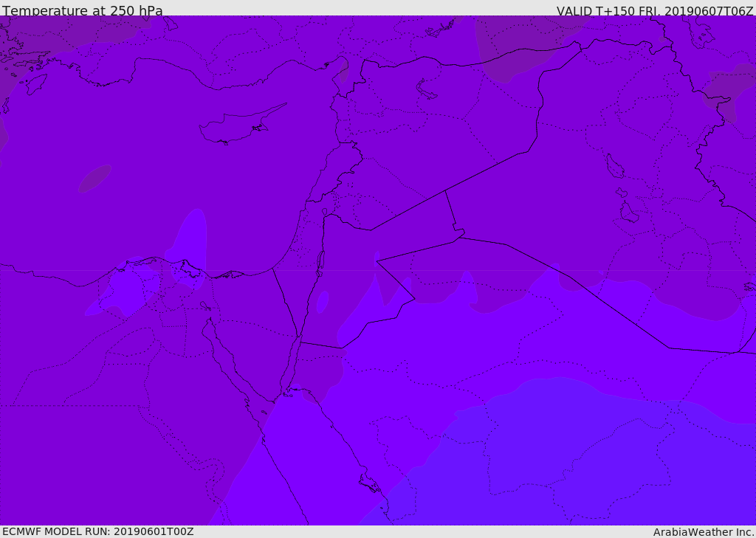
Task: Click the 'VALID T+150 FRI. 20190607T06Z' timestamp text
Action: pyautogui.click(x=655, y=10)
